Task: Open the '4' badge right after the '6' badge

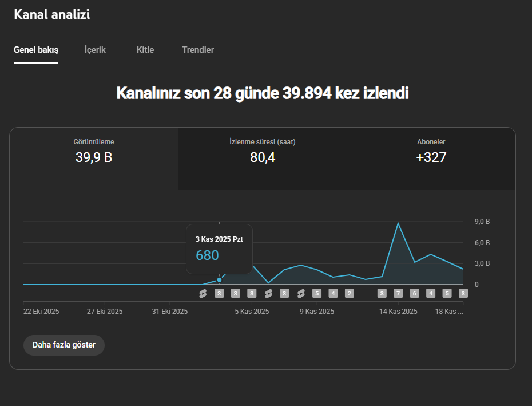Action: tap(431, 294)
